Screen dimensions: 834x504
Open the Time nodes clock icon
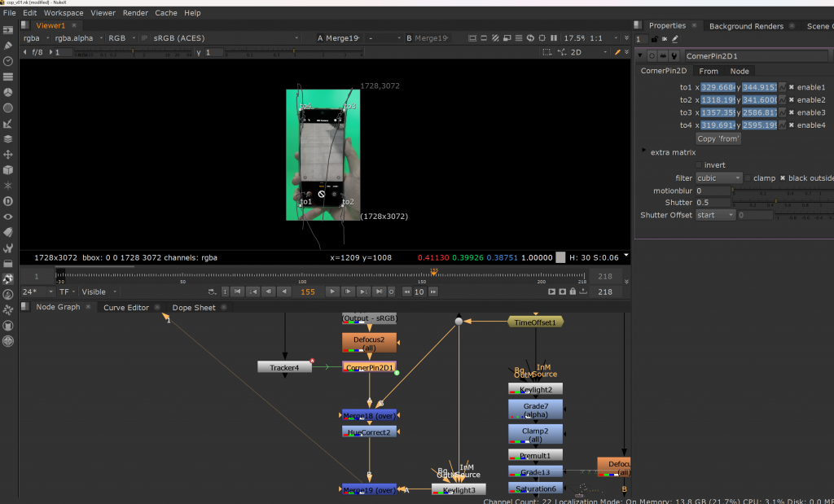tap(8, 60)
